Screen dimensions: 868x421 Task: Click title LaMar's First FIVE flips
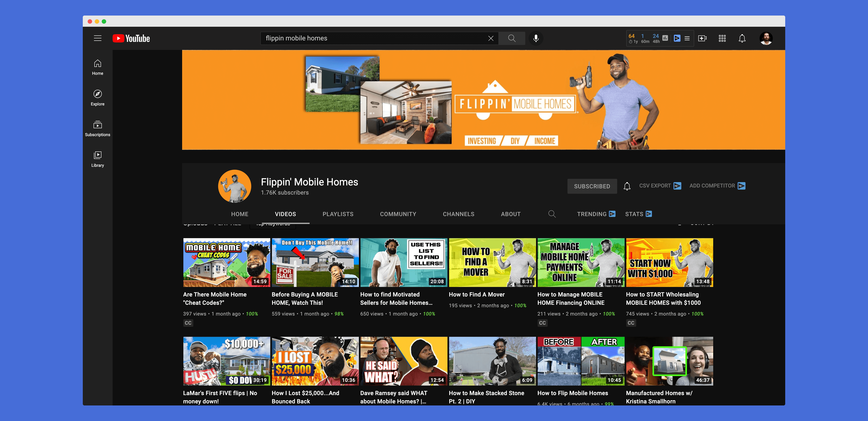point(220,397)
